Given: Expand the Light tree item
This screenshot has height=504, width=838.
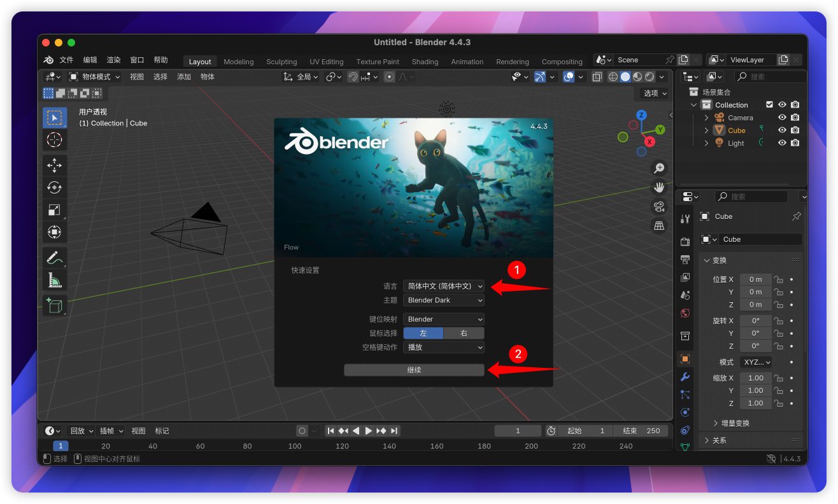Looking at the screenshot, I should pos(706,143).
